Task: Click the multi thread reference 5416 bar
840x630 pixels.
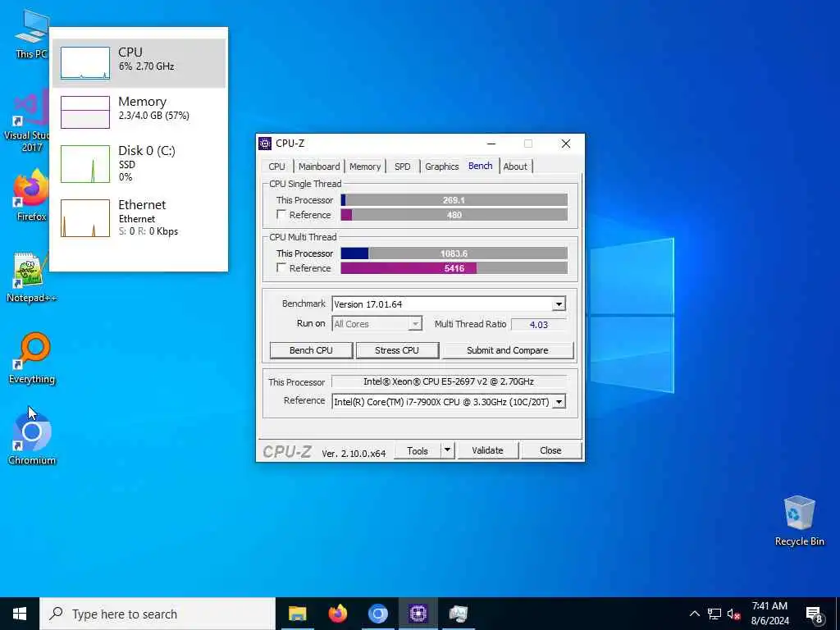Action: [x=454, y=268]
